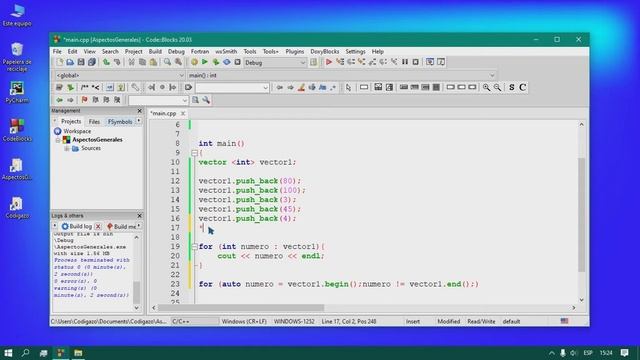Open the empty search combo box
Image resolution: width=640 pixels, height=360 pixels.
point(232,87)
